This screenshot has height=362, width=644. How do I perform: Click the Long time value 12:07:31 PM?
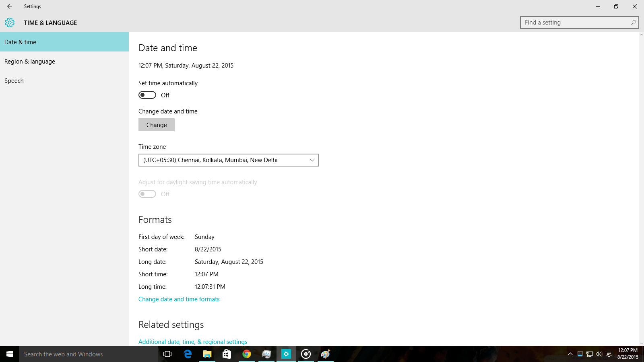tap(210, 287)
